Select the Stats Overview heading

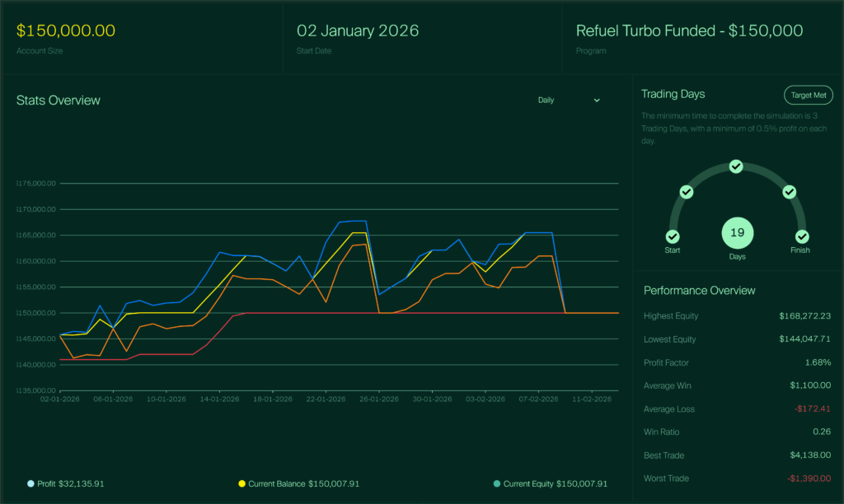(59, 100)
